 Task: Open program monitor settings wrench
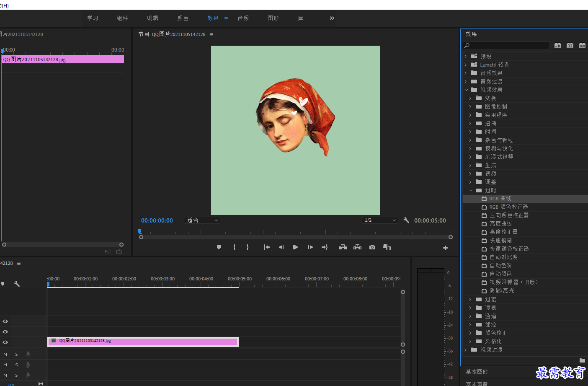point(406,220)
